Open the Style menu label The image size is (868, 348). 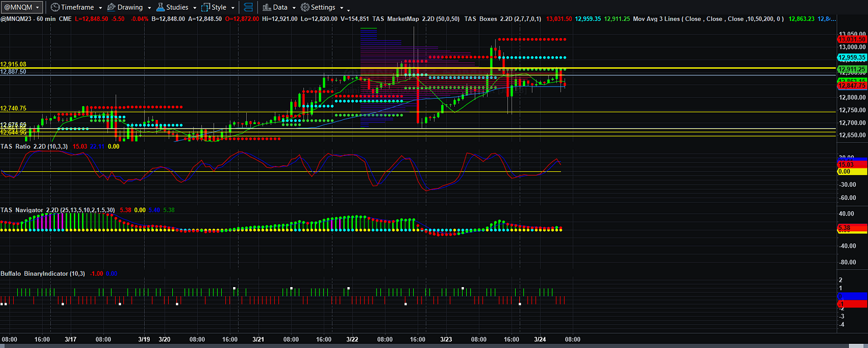point(219,8)
